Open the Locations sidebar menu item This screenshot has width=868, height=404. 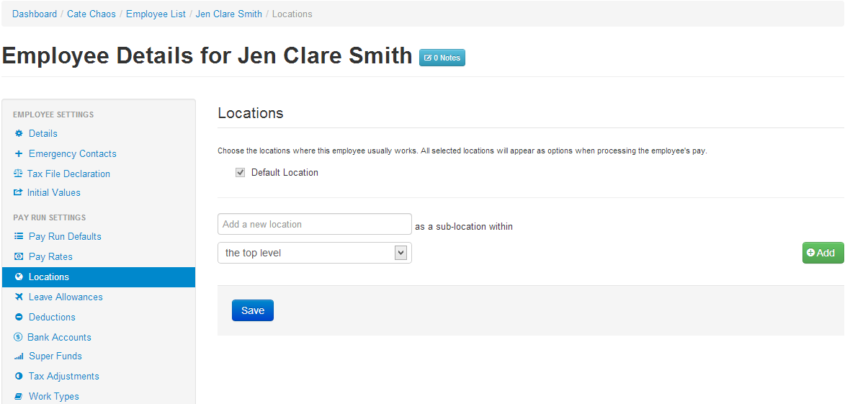point(99,277)
